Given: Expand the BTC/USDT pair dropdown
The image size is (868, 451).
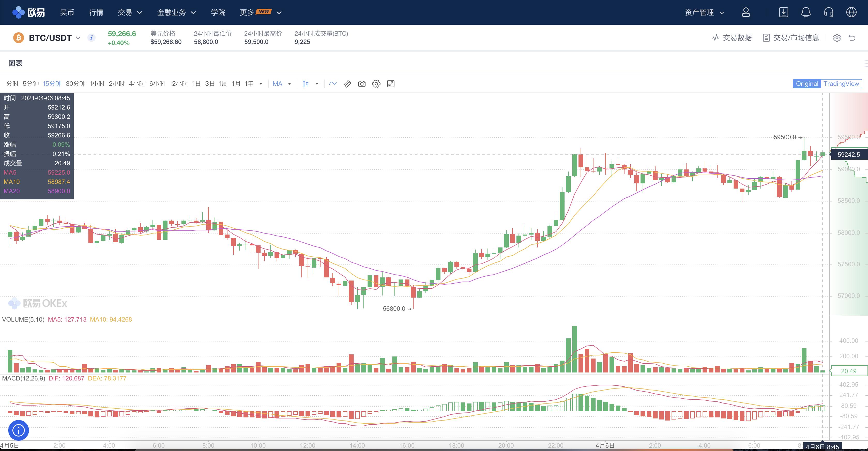Looking at the screenshot, I should pos(78,38).
